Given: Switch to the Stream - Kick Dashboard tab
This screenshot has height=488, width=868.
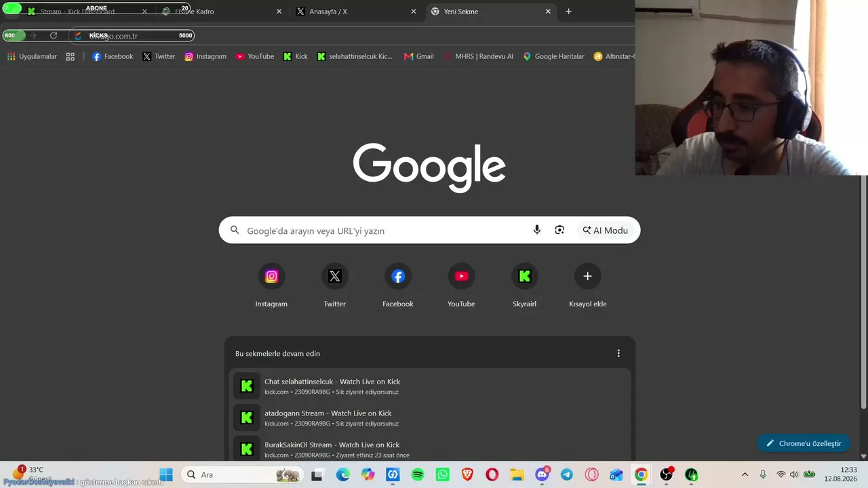Looking at the screenshot, I should coord(87,12).
